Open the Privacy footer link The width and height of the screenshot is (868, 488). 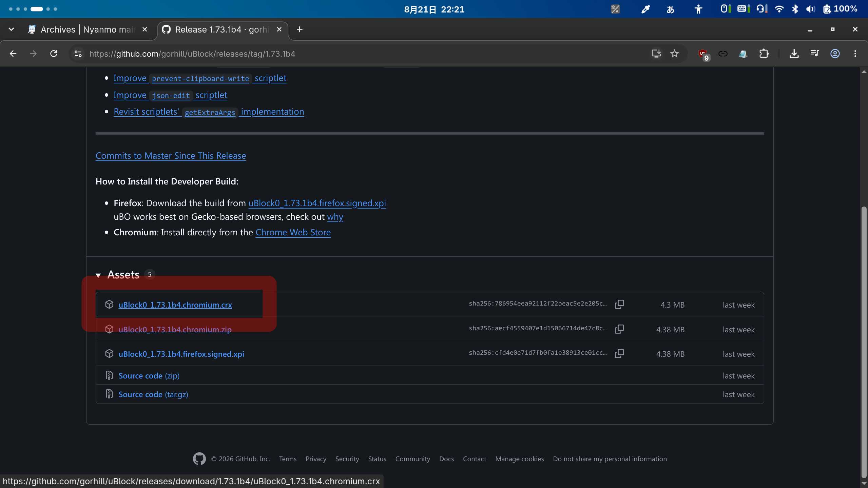(x=316, y=459)
